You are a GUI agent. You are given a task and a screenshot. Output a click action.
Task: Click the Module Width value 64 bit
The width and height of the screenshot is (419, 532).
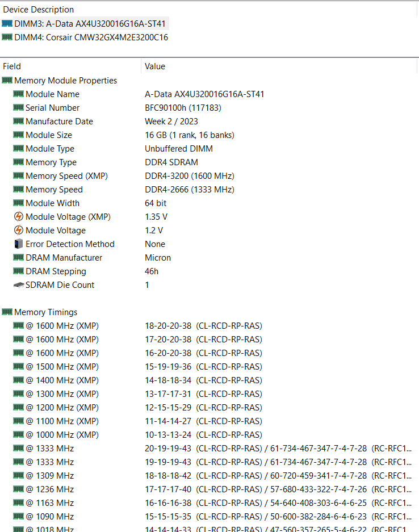point(156,203)
